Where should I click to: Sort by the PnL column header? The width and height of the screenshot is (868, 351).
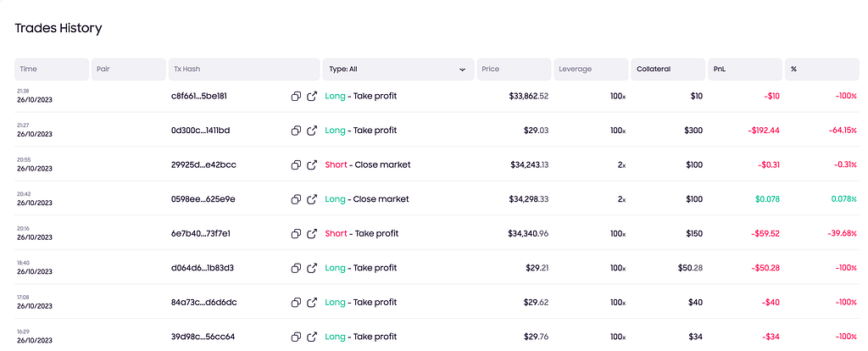point(745,70)
